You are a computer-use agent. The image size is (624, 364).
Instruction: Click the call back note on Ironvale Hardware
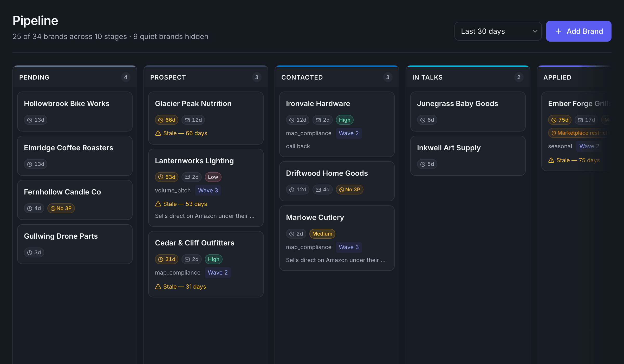click(298, 146)
